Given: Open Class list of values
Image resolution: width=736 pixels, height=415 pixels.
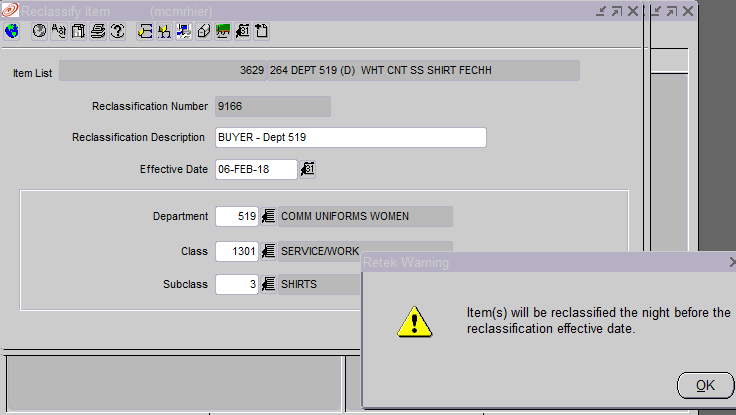Looking at the screenshot, I should coord(268,251).
